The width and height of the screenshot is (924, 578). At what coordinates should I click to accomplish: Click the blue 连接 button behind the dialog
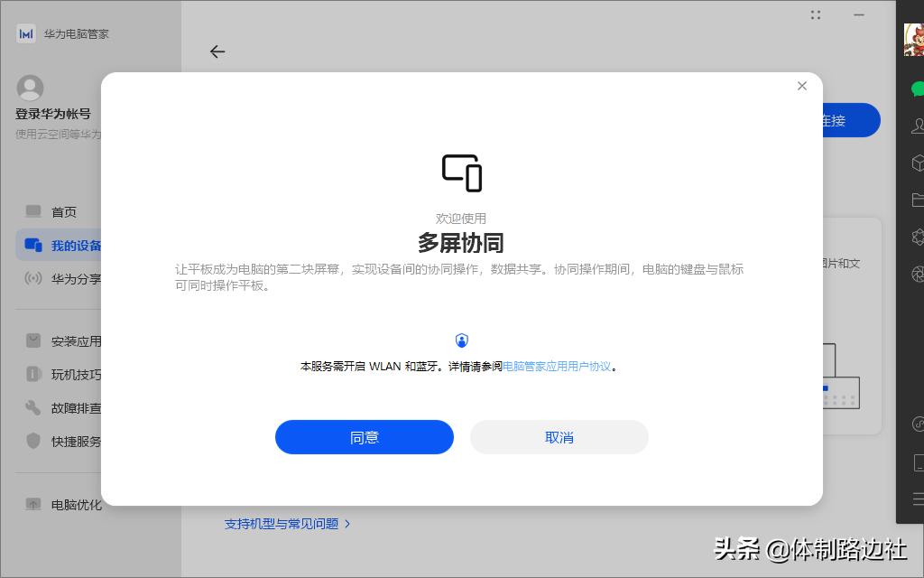(851, 120)
